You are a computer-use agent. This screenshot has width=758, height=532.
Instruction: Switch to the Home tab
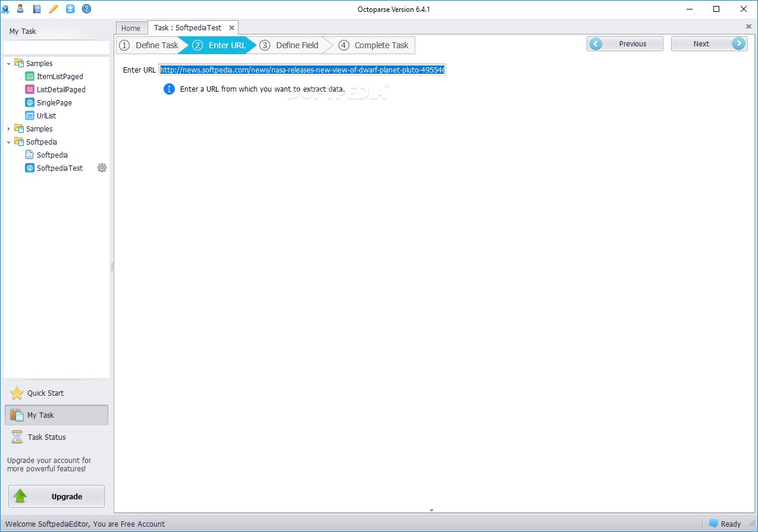(x=131, y=28)
